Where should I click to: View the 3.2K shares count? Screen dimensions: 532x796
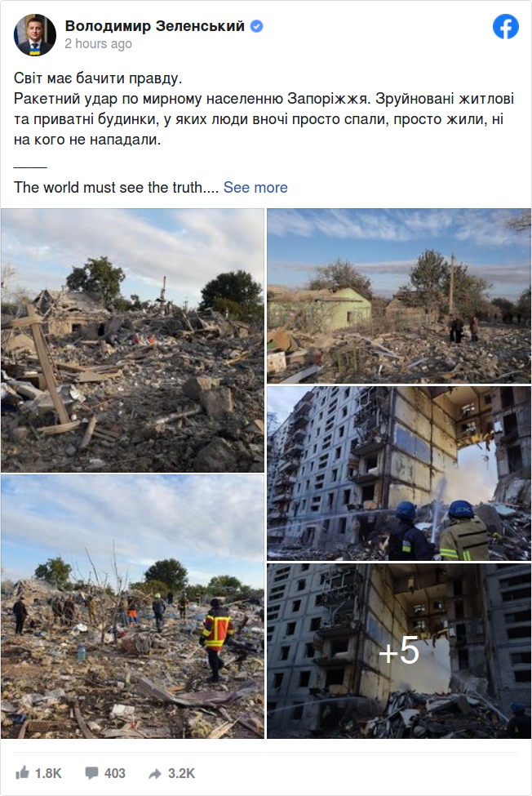(182, 773)
